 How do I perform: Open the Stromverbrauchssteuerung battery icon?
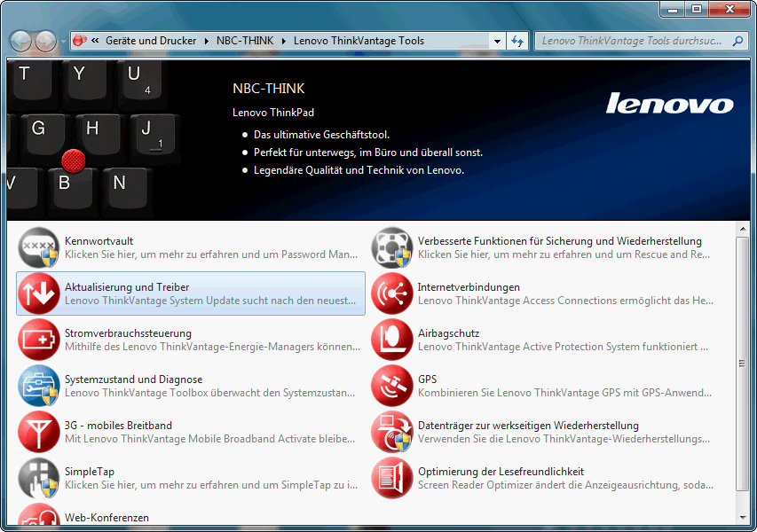(x=39, y=340)
